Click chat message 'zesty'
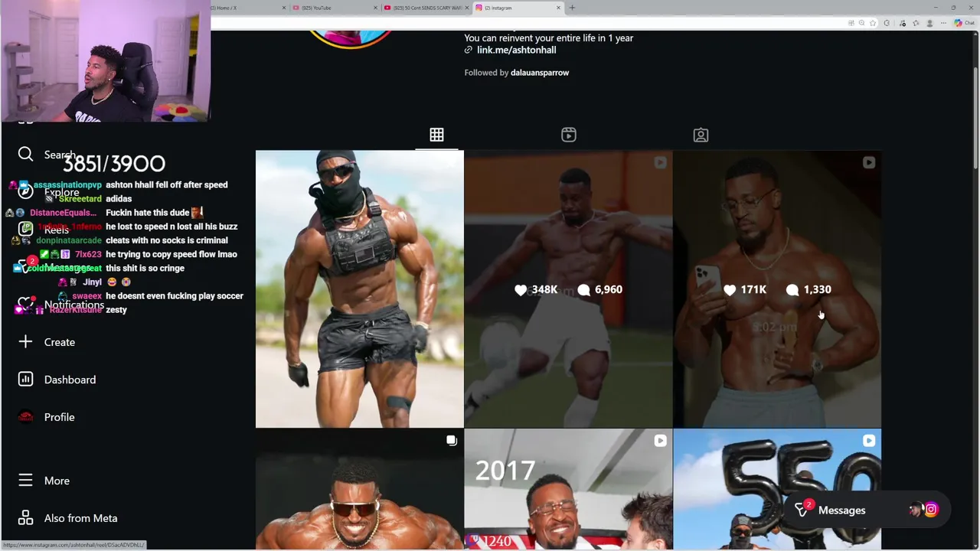The image size is (980, 551). tap(116, 310)
